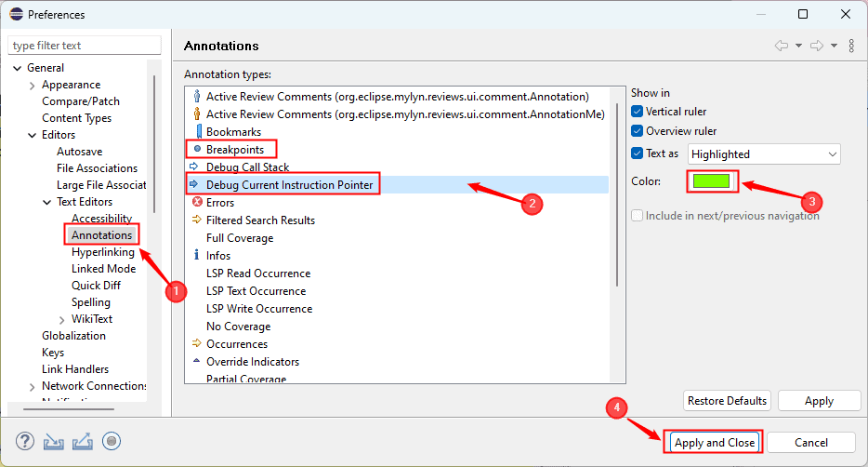Image resolution: width=868 pixels, height=467 pixels.
Task: Click the Oomph recorder circle icon
Action: [112, 441]
